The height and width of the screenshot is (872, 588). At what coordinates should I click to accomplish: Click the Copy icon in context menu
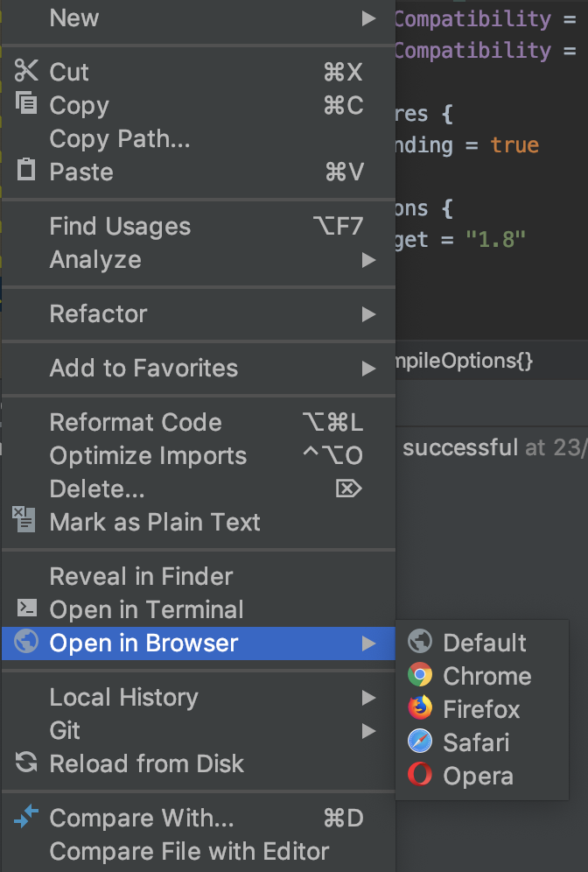[x=26, y=105]
